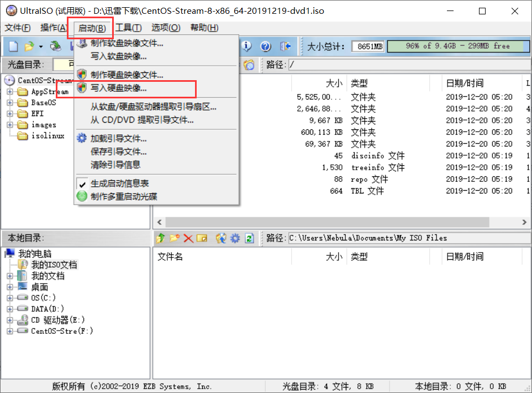Click the local 路径 field with C:\Users path
The image size is (532, 393).
[x=409, y=238]
